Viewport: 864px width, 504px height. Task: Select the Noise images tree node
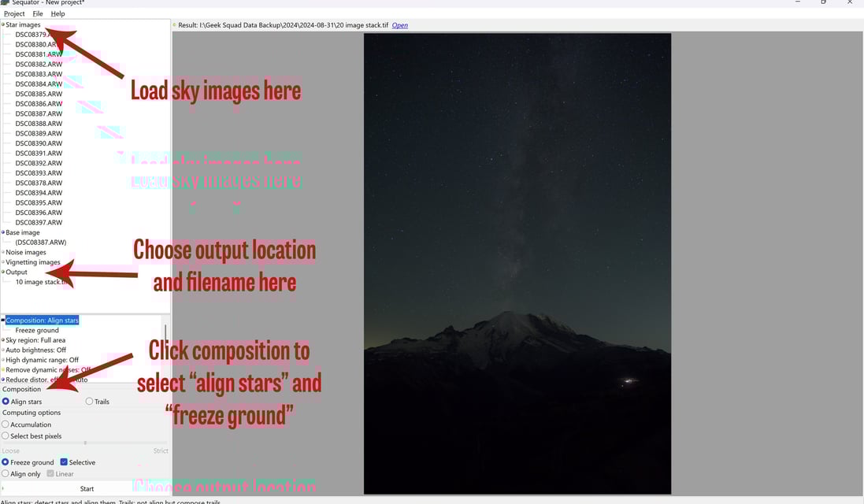pos(26,252)
